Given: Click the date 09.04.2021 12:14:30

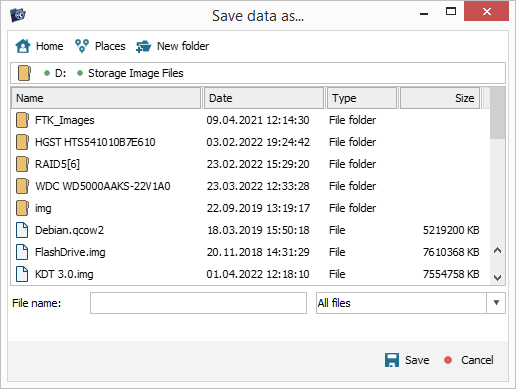Looking at the screenshot, I should point(258,120).
